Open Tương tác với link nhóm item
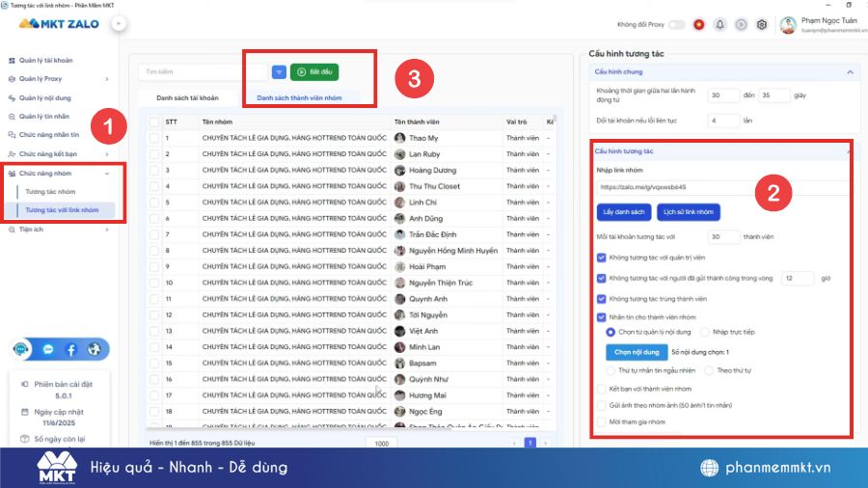Viewport: 868px width, 488px height. [62, 210]
